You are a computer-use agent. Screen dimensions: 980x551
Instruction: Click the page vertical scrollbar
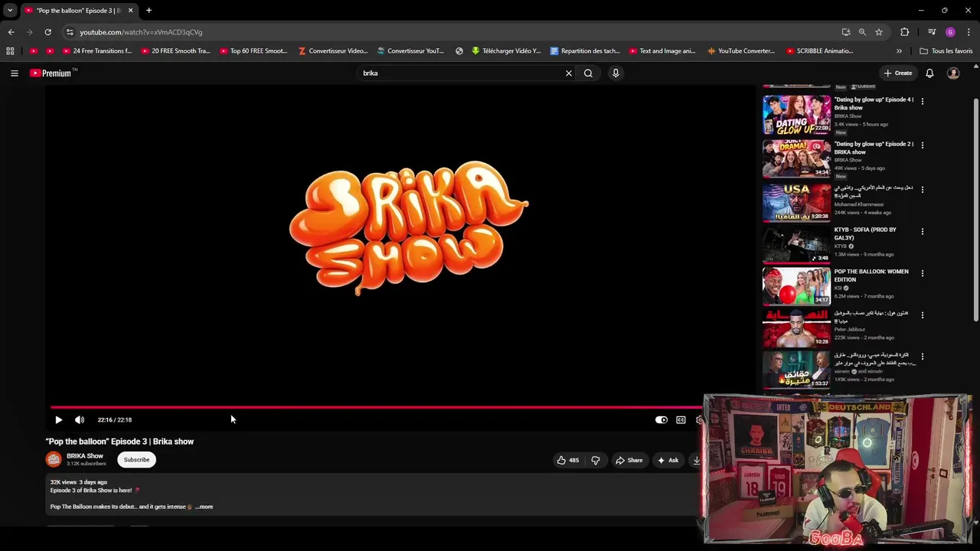[x=975, y=210]
